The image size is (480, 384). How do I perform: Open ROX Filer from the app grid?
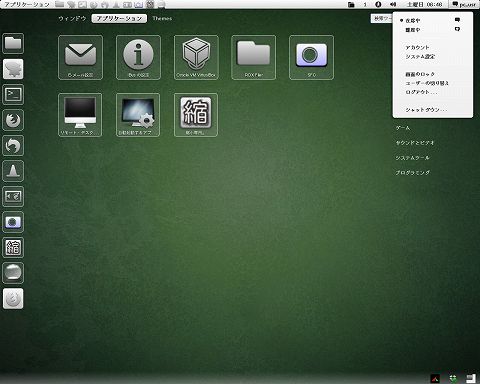click(x=254, y=57)
